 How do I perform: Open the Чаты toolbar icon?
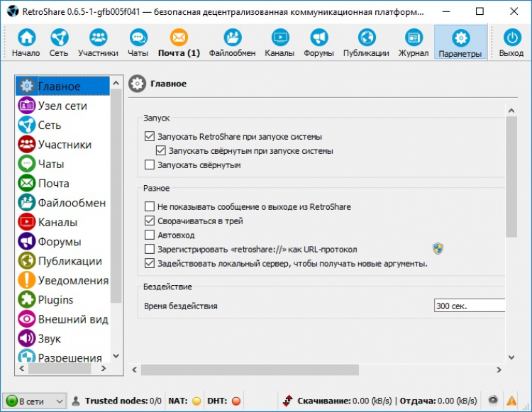[x=138, y=43]
